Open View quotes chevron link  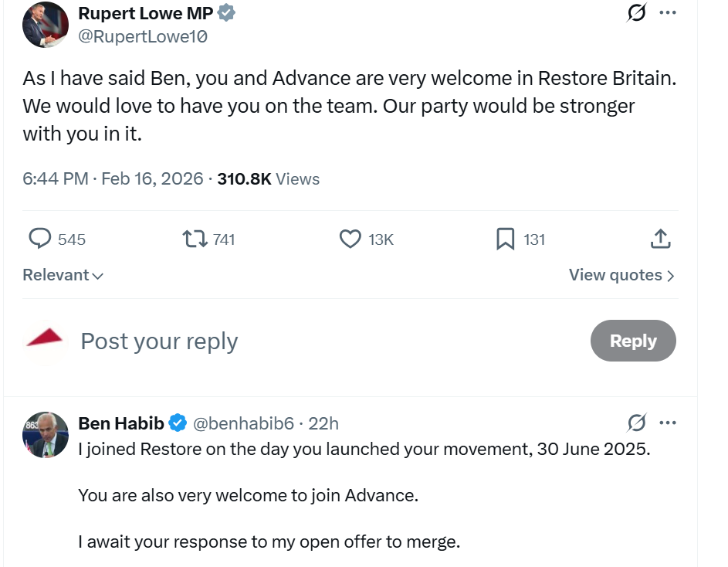(621, 275)
